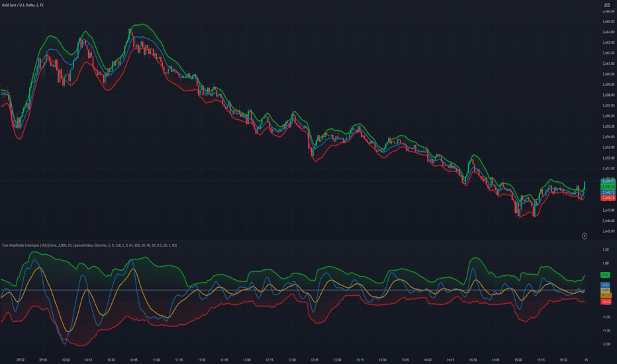Click the 10:45 time axis label

coord(134,359)
